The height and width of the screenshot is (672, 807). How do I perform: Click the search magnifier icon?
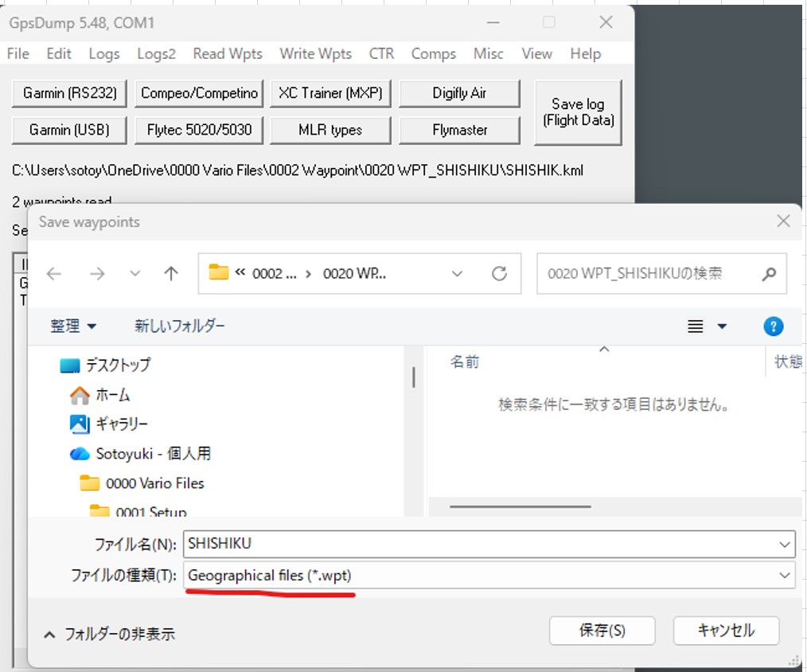point(768,274)
